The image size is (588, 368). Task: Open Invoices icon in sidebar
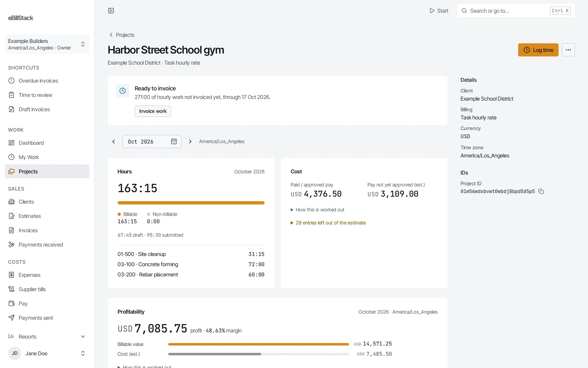11,230
